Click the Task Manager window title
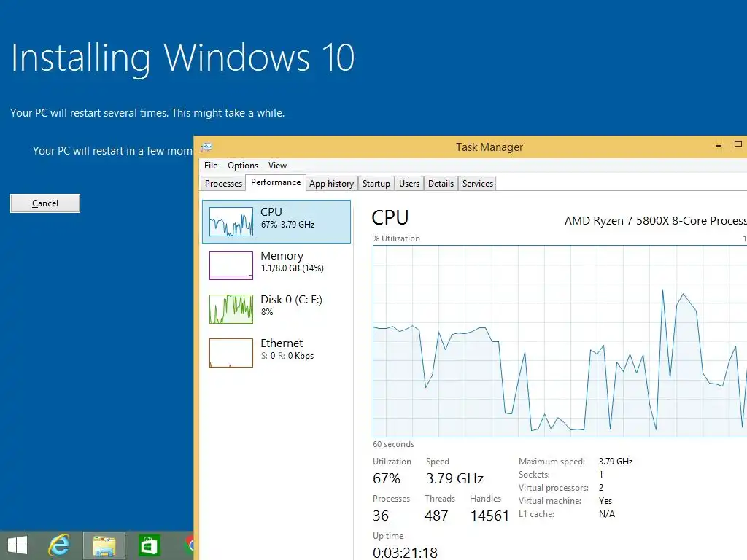This screenshot has width=747, height=560. pos(489,147)
